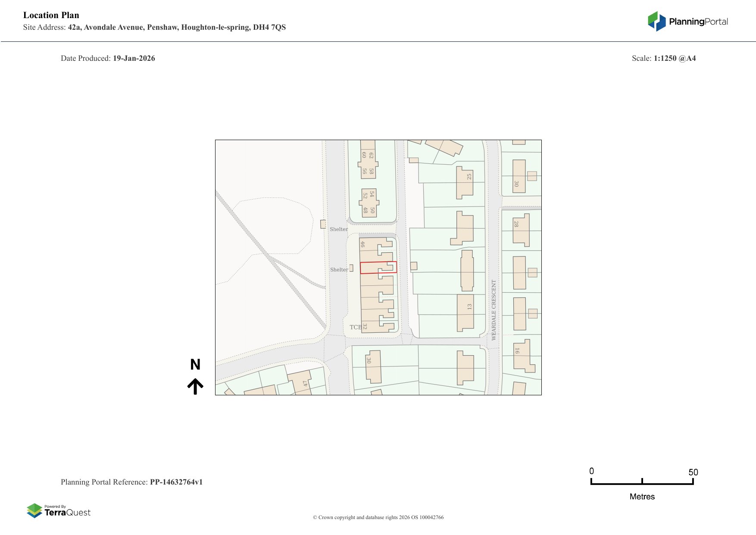Click the small shelter symbol beside the red plot
The height and width of the screenshot is (535, 756).
coord(351,268)
